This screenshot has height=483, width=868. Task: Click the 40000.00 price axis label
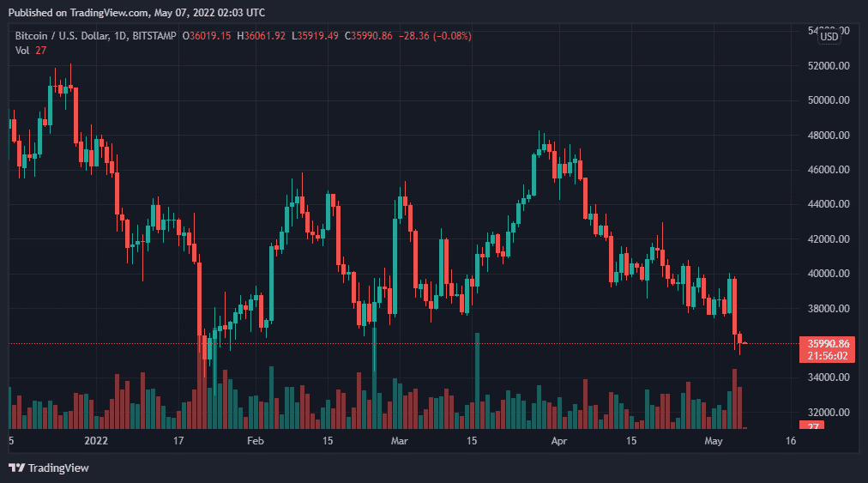point(829,274)
